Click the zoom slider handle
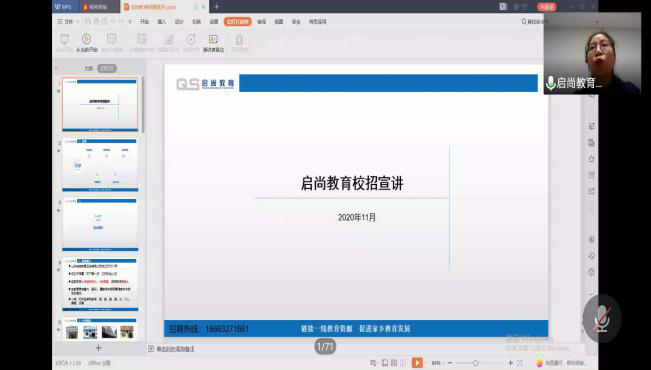651x370 pixels. (x=475, y=363)
